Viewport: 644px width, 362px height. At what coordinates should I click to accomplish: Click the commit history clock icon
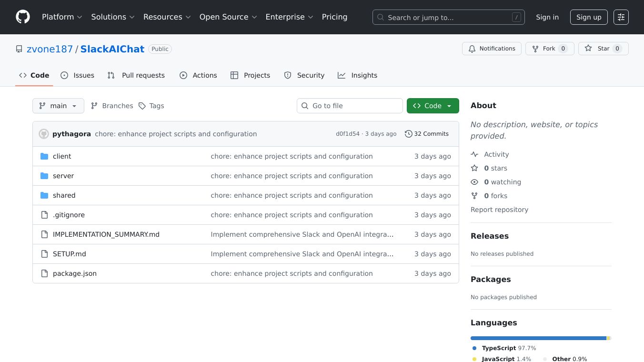tap(408, 134)
